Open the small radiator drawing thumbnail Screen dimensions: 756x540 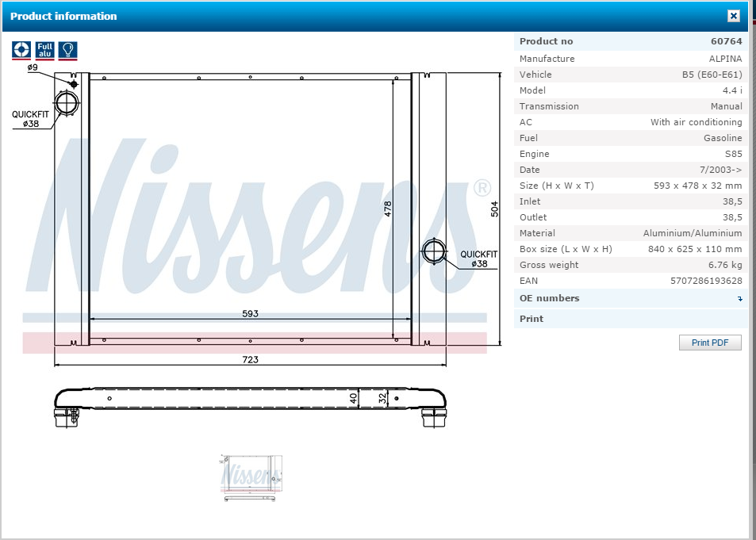tap(251, 478)
